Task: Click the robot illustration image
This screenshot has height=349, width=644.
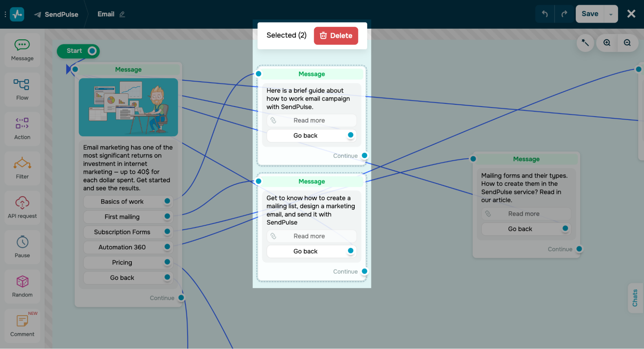Action: point(128,107)
